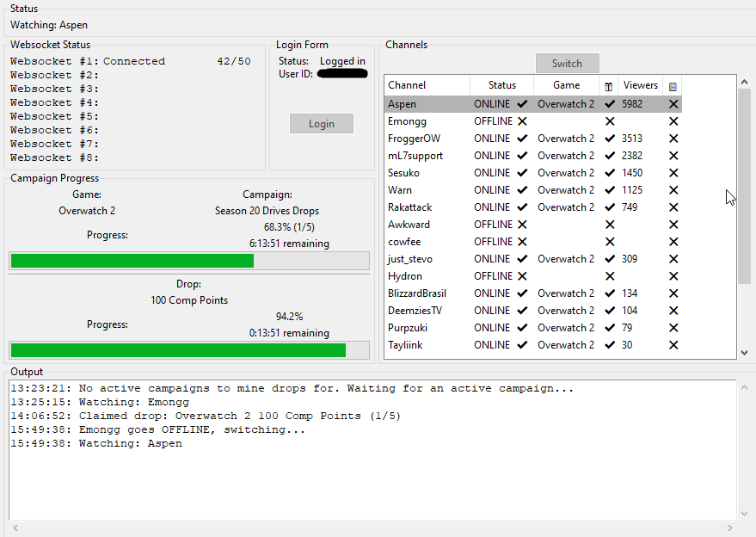
Task: Click the drops gift icon column header
Action: (x=608, y=86)
